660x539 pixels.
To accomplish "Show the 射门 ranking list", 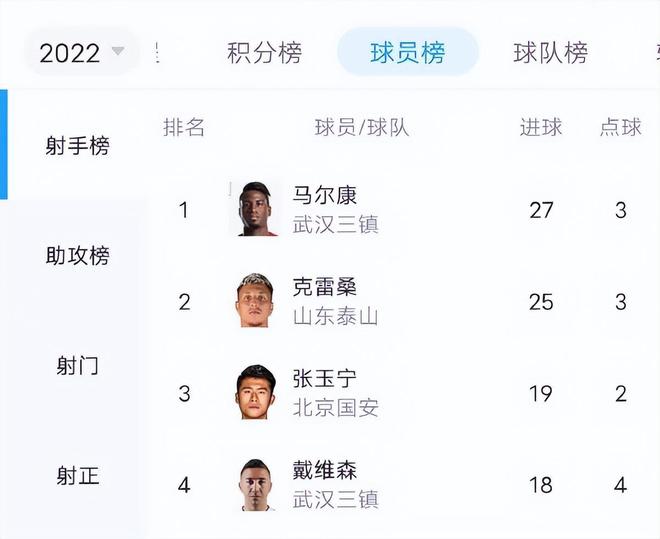I will coord(77,366).
